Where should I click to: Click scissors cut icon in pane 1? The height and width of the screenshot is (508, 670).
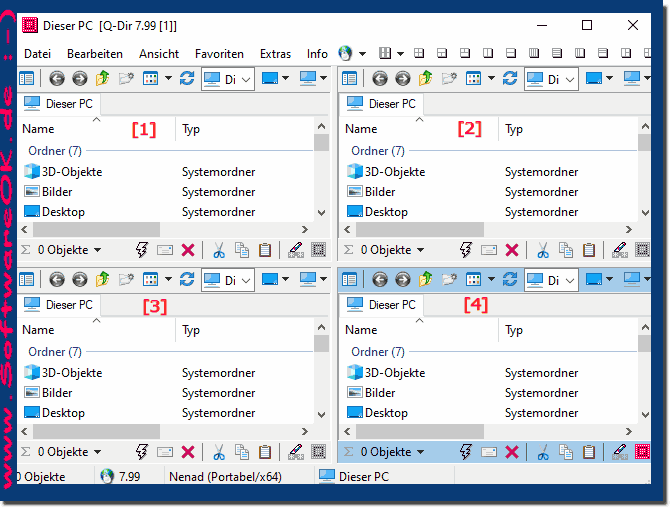click(219, 250)
